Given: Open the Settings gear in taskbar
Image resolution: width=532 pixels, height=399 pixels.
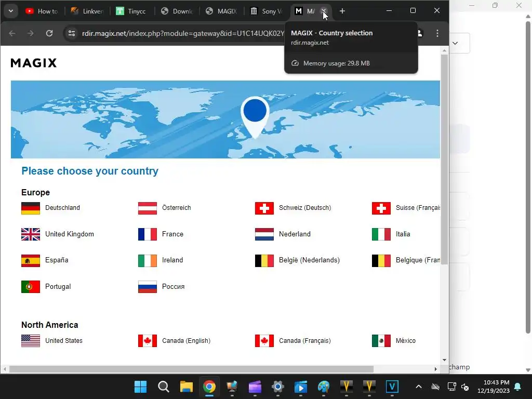Looking at the screenshot, I should point(277,387).
